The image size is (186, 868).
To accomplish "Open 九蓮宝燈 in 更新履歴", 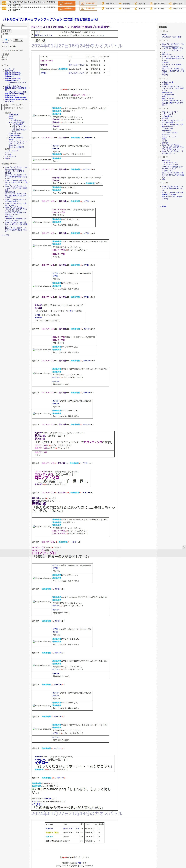I will 165,62.
